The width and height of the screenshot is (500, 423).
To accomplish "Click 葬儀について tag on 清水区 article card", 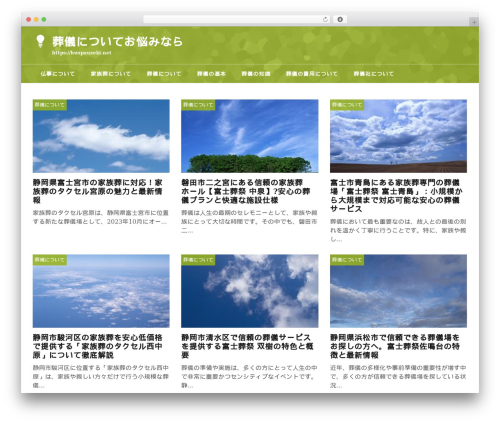I will click(198, 260).
